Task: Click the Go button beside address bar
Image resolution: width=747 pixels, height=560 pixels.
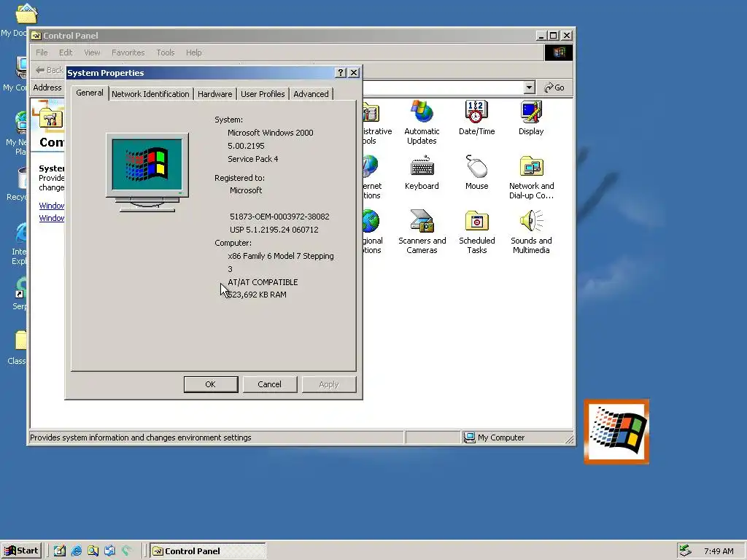Action: tap(554, 87)
